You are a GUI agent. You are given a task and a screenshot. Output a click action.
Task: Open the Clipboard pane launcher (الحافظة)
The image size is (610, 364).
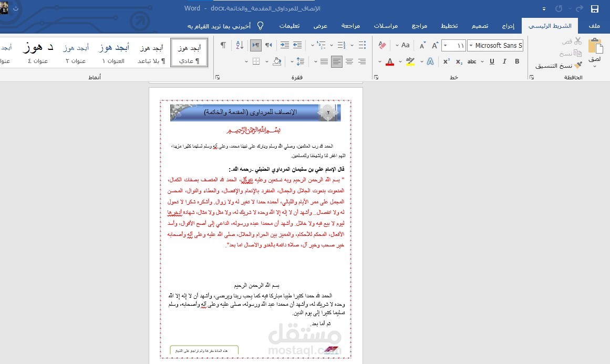pos(532,77)
